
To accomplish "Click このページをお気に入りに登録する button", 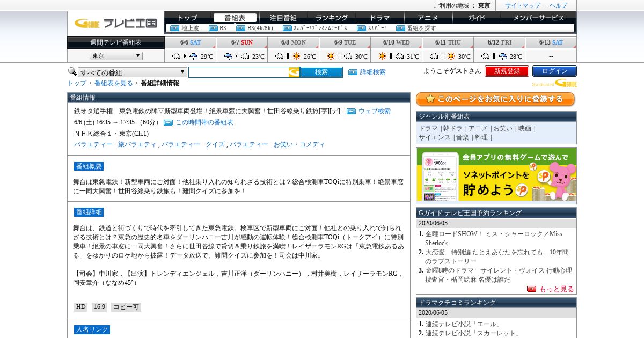I will point(495,99).
